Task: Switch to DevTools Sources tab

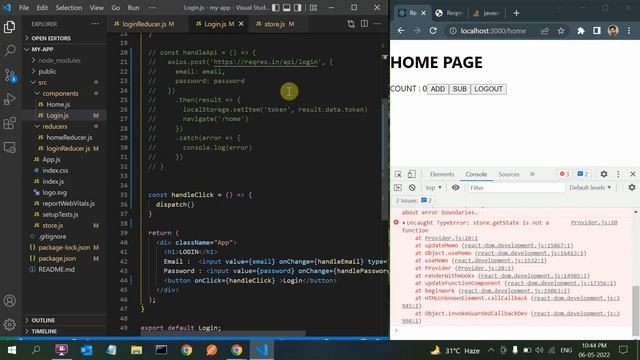Action: point(509,174)
